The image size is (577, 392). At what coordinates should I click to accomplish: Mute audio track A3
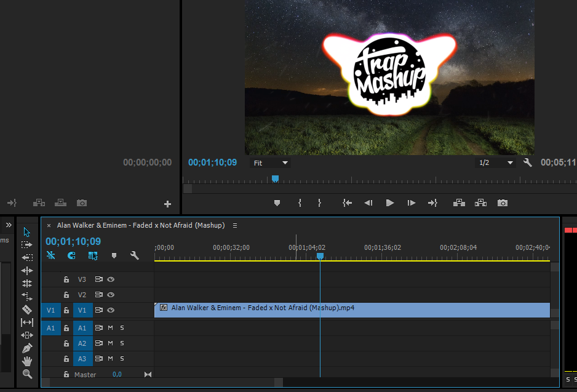coord(110,359)
